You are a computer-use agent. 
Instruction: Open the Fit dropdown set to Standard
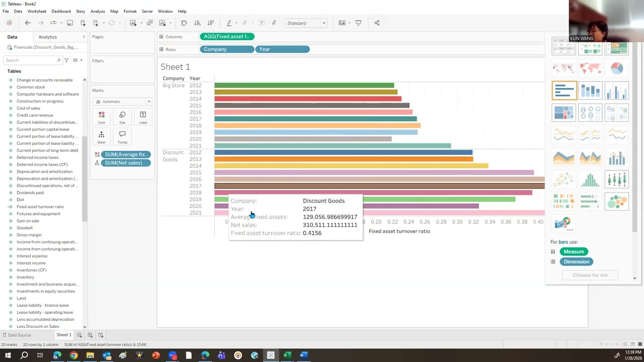coord(306,23)
